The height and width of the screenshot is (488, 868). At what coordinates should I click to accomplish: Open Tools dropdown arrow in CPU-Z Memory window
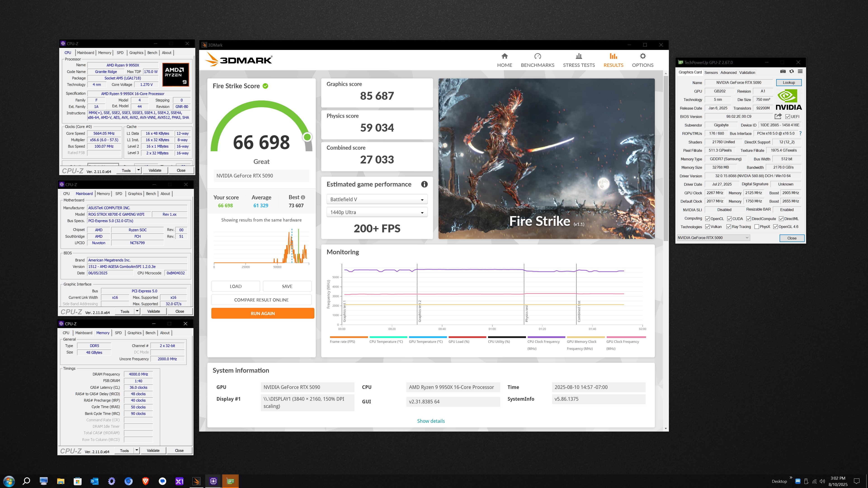pyautogui.click(x=137, y=450)
